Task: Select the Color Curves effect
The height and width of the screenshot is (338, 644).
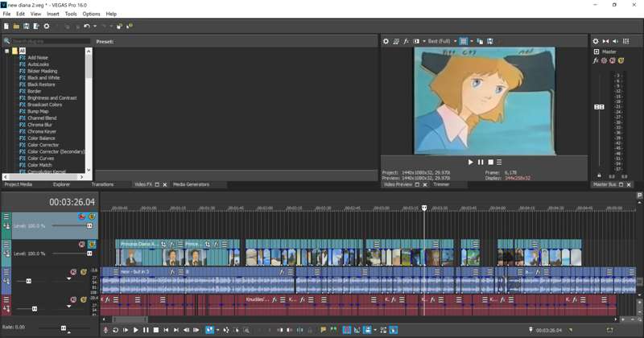Action: click(41, 158)
